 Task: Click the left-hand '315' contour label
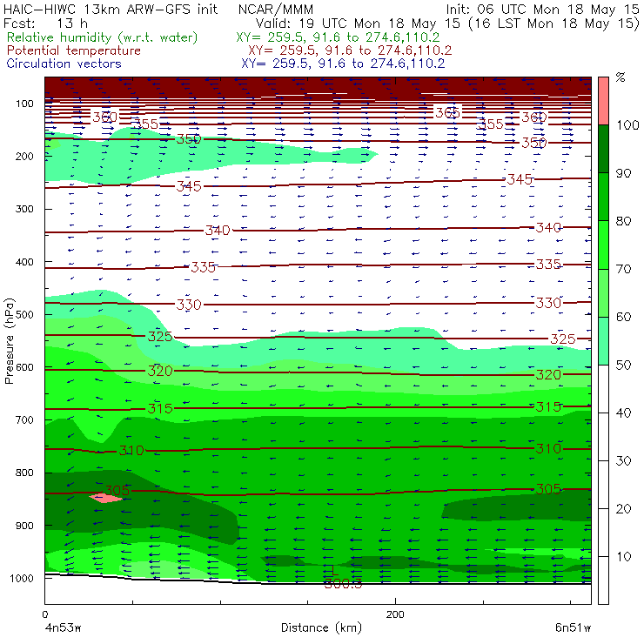[160, 408]
